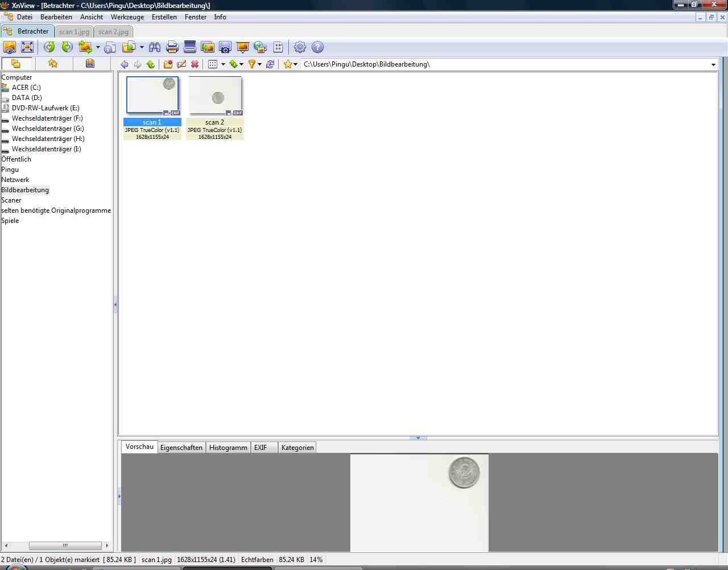
Task: Click the blue help question mark icon
Action: pyautogui.click(x=317, y=47)
